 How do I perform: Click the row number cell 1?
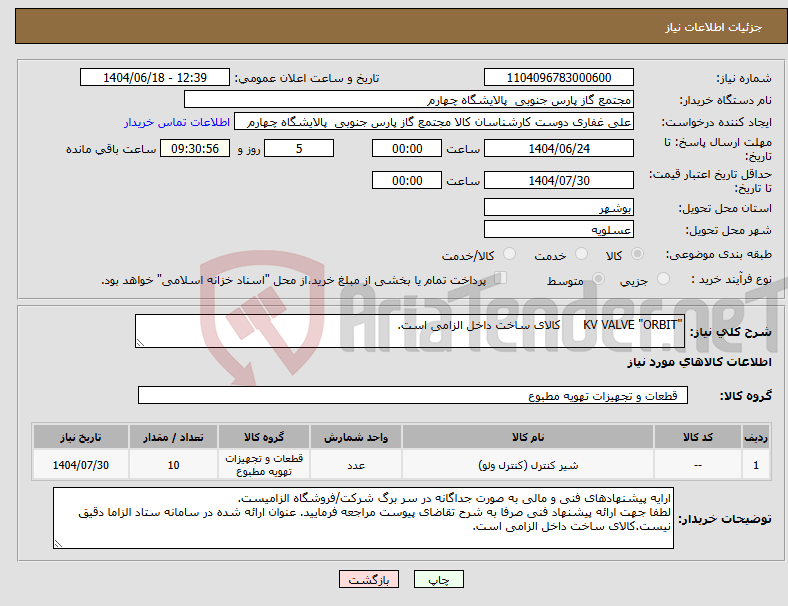tap(756, 465)
